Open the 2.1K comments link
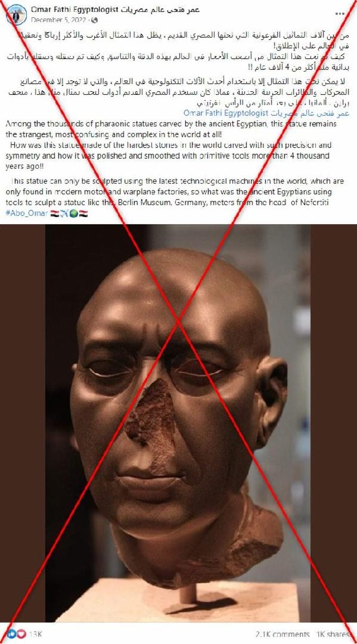Image resolution: width=357 pixels, height=644 pixels. pyautogui.click(x=282, y=634)
